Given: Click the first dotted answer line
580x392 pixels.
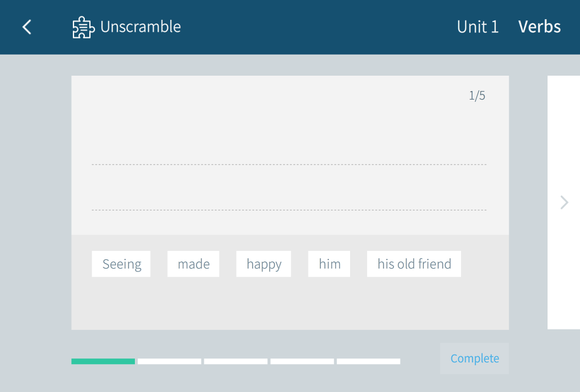Looking at the screenshot, I should coord(289,164).
